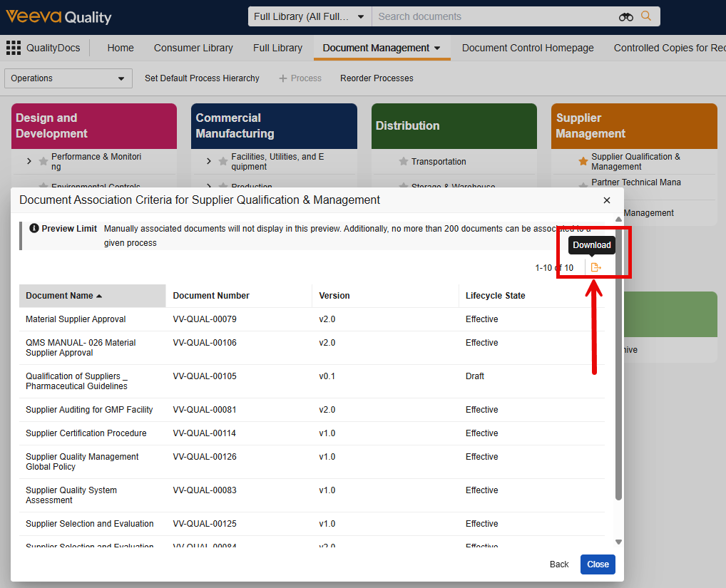Click the magnifier search icon
Viewport: 726px width, 588px height.
(646, 16)
